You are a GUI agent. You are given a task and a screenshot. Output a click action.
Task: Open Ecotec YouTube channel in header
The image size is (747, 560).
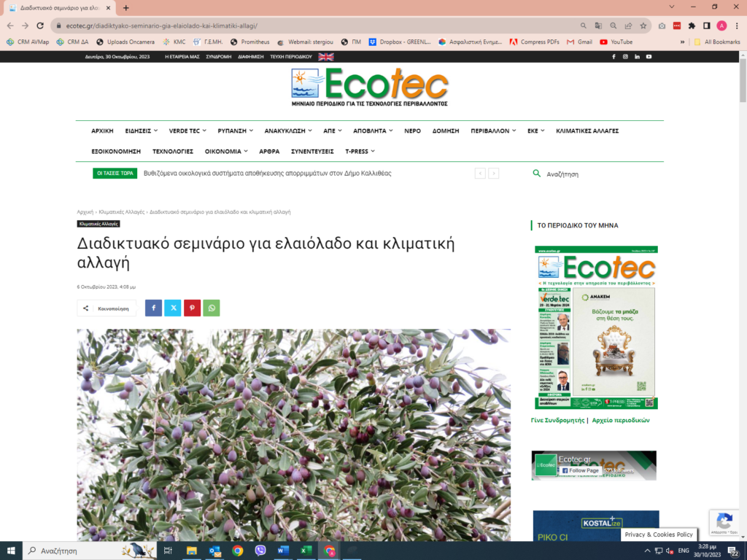(x=649, y=56)
